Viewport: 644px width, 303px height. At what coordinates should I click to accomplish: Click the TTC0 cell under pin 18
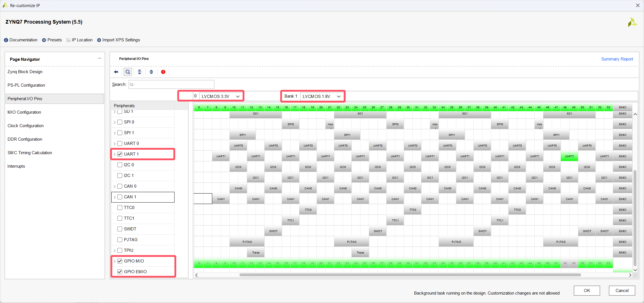point(308,210)
